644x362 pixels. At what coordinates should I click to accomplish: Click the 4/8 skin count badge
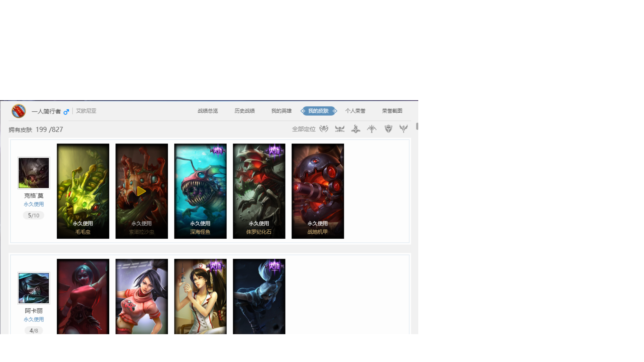[x=34, y=330]
